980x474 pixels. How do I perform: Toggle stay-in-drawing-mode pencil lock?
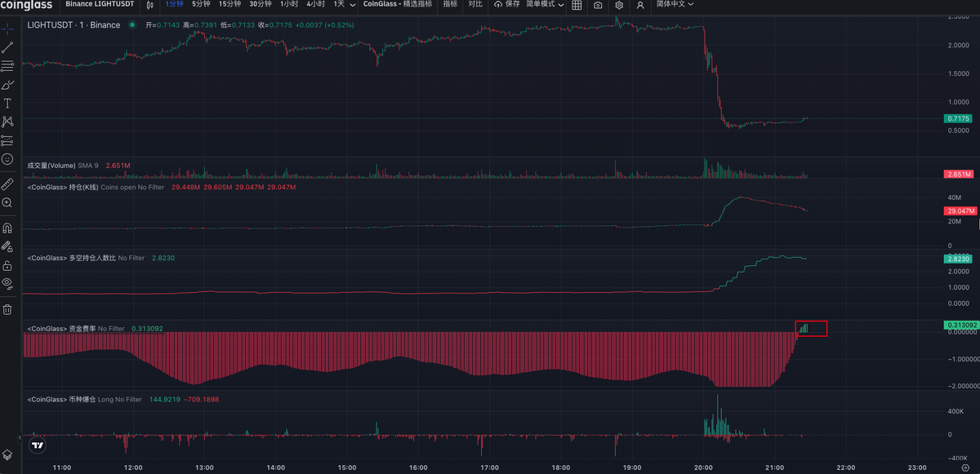pos(7,246)
